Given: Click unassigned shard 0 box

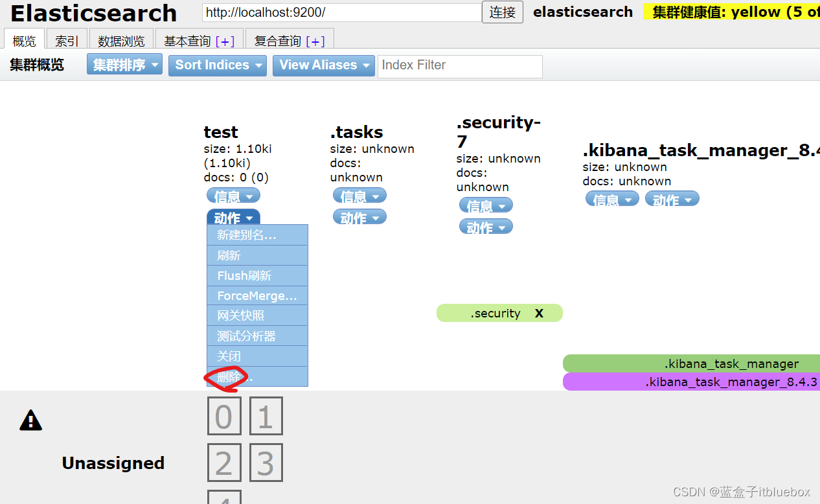Looking at the screenshot, I should pyautogui.click(x=224, y=416).
